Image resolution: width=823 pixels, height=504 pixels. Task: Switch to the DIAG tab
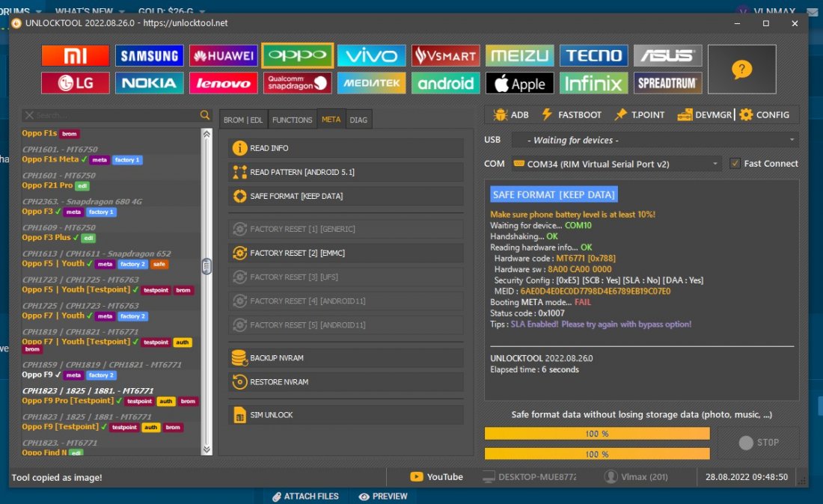(358, 120)
